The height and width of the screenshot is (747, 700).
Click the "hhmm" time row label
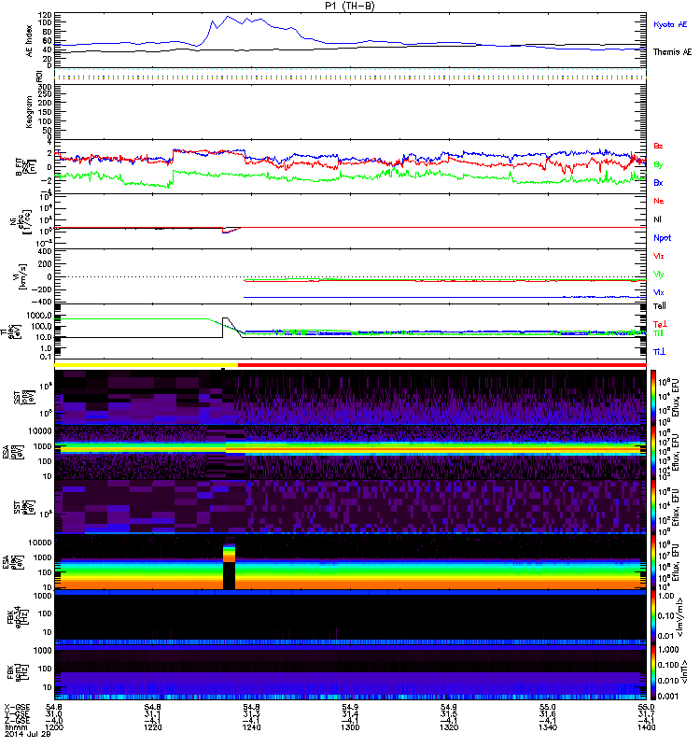(x=14, y=727)
